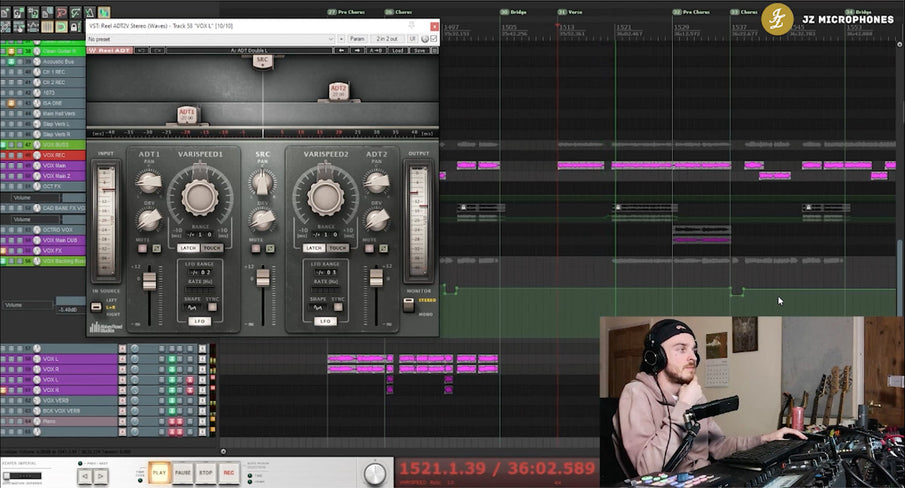The image size is (905, 488).
Task: Select Touch mode for Varispeed2
Action: (x=338, y=248)
